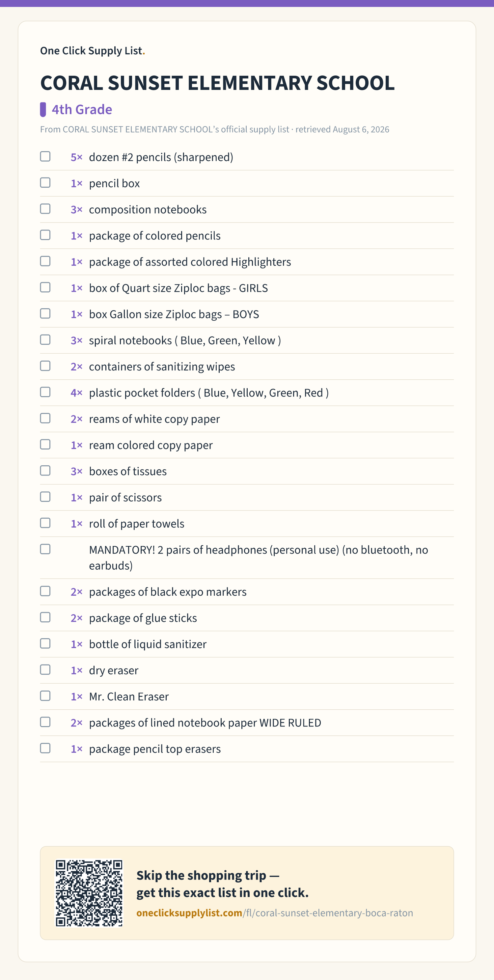
Task: Mark composition notebooks as checked
Action: coord(45,209)
